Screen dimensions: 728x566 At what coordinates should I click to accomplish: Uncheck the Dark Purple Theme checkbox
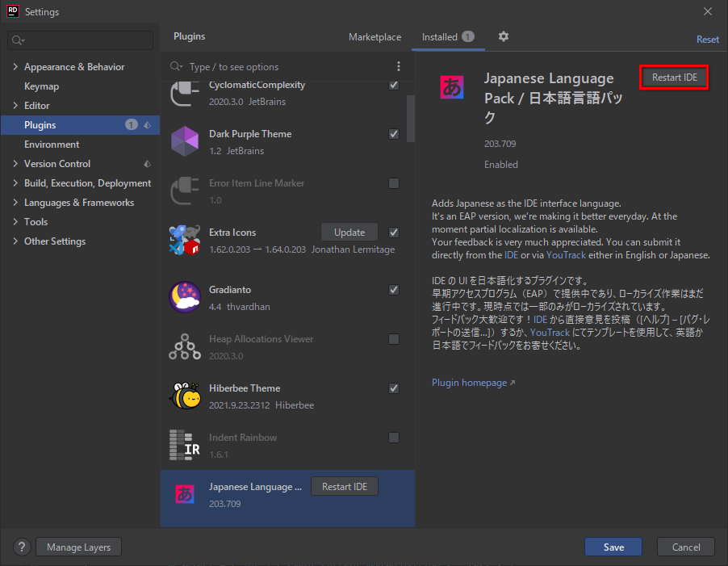point(394,134)
